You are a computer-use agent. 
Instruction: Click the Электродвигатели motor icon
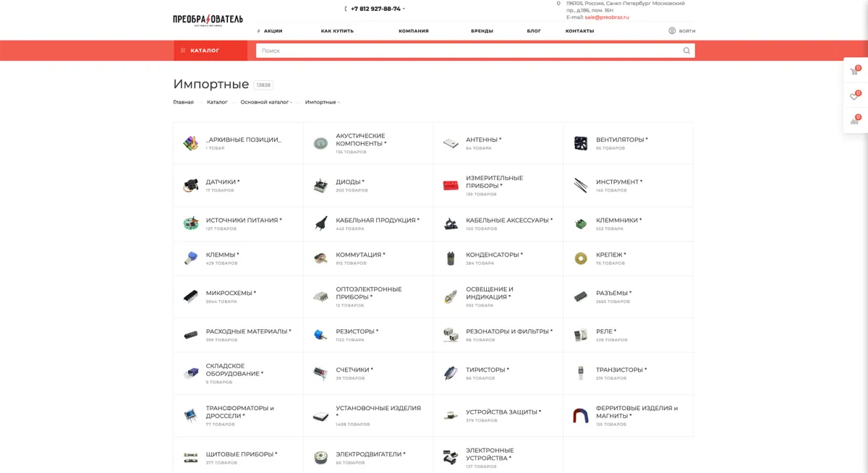(x=320, y=458)
